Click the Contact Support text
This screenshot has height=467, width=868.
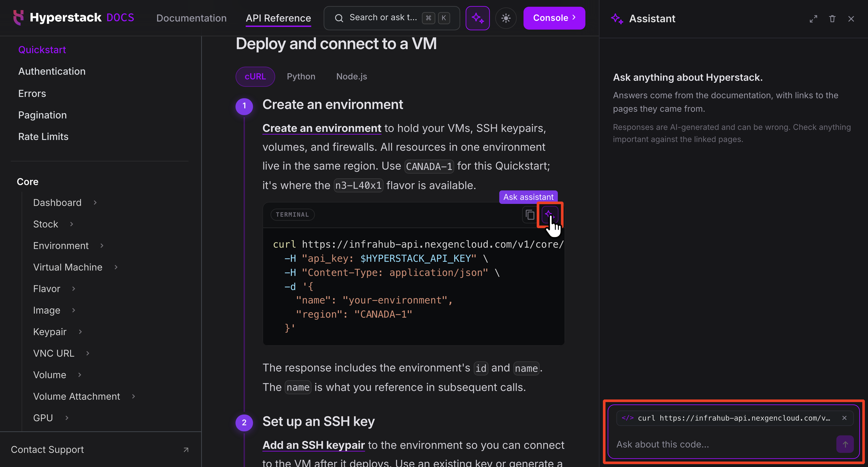click(47, 450)
